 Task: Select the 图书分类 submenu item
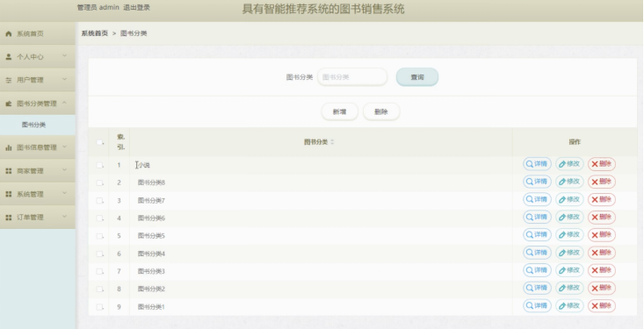(38, 125)
